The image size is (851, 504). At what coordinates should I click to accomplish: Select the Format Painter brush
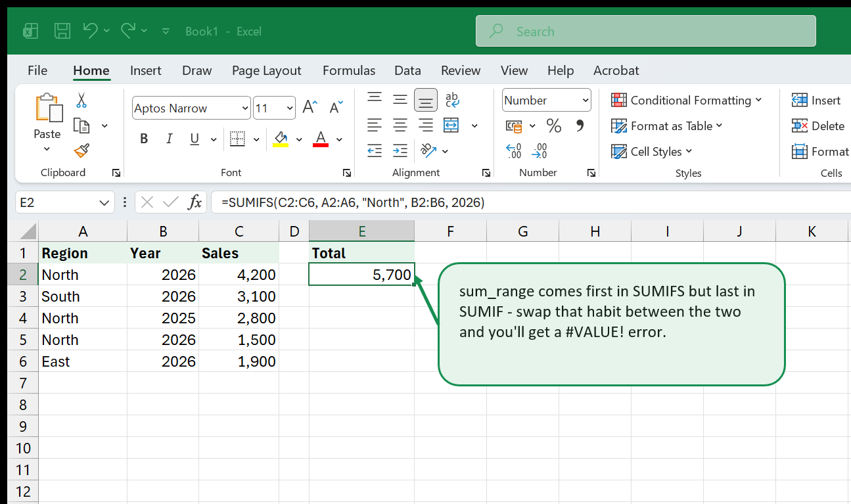pyautogui.click(x=81, y=151)
